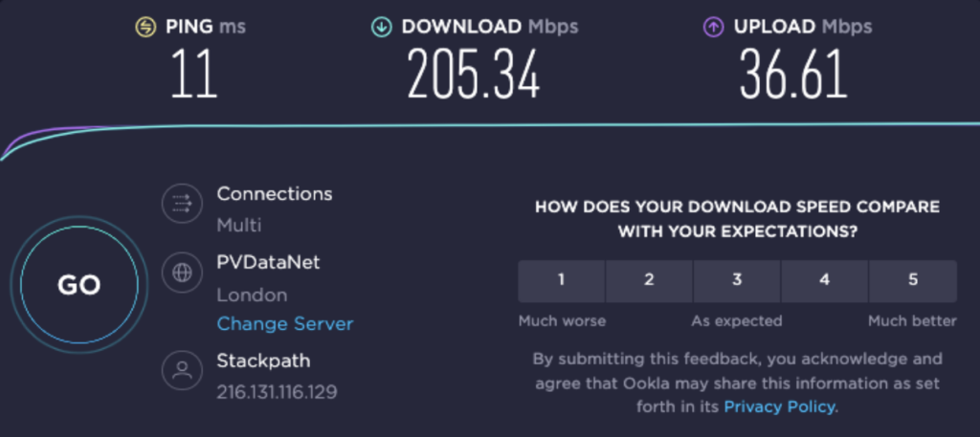The height and width of the screenshot is (437, 980).
Task: Click the ping value 11
Action: [194, 75]
